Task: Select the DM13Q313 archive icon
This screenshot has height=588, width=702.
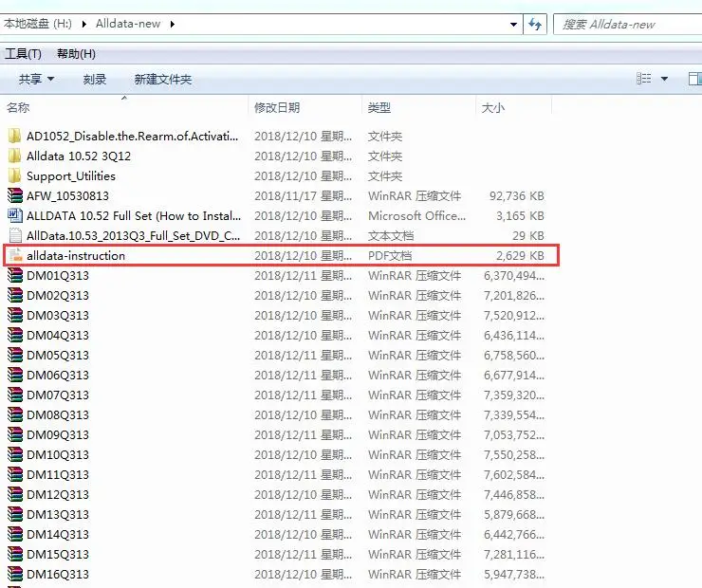Action: tap(15, 514)
